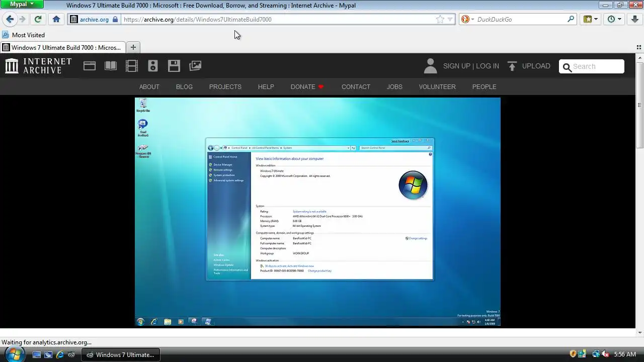Click the security shield tray icon
644x362 pixels.
[x=573, y=354]
